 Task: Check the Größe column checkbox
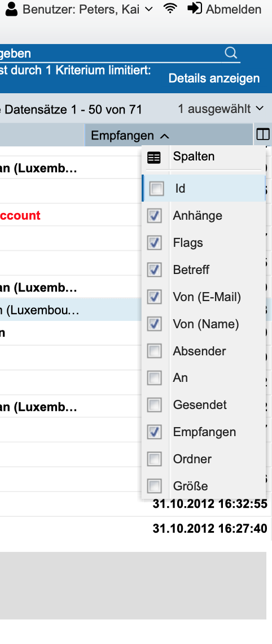pyautogui.click(x=154, y=486)
